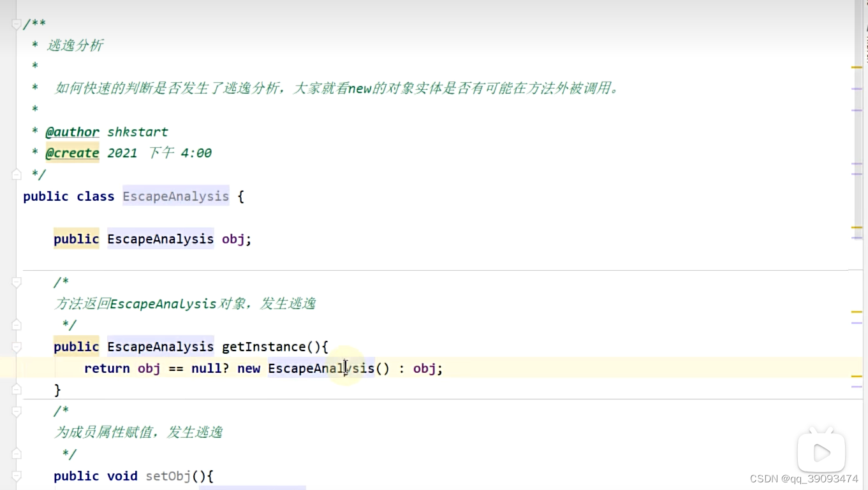Click author name "shkstart"
Viewport: 868px width, 490px height.
pyautogui.click(x=138, y=132)
